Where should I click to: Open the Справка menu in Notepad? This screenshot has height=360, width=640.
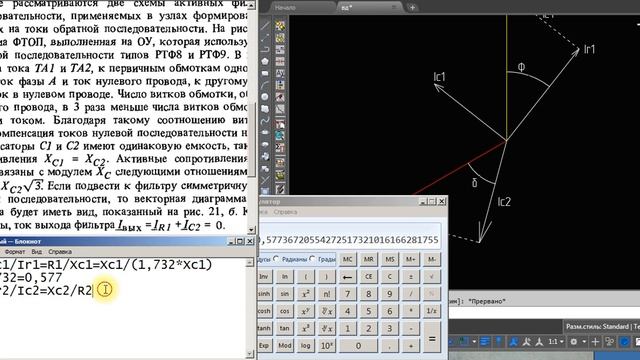point(60,252)
